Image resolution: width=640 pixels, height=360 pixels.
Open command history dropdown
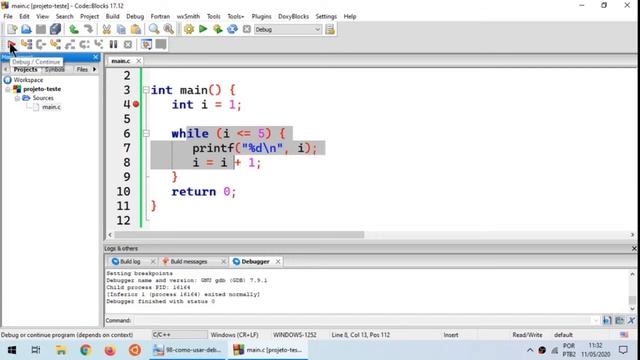tap(596, 320)
